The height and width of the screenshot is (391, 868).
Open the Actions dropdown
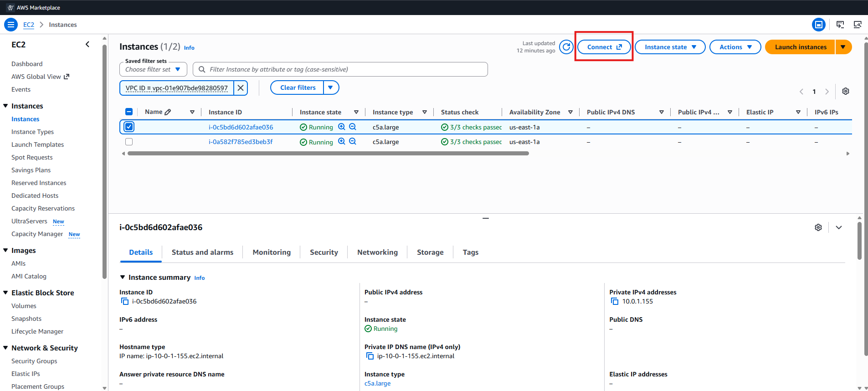click(x=735, y=47)
